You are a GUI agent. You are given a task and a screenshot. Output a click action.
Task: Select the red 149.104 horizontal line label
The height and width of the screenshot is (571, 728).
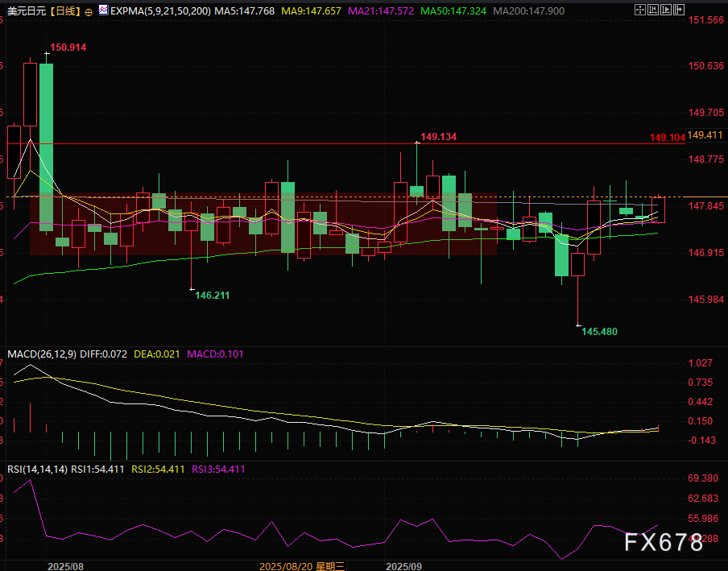[667, 138]
